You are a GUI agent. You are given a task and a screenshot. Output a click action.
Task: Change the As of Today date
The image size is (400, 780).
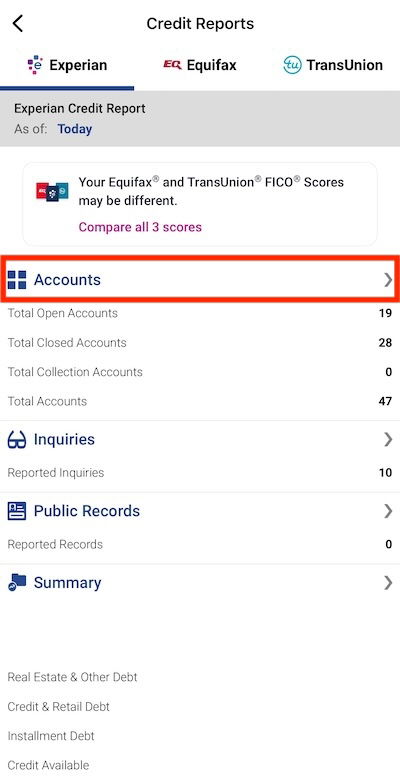(75, 129)
